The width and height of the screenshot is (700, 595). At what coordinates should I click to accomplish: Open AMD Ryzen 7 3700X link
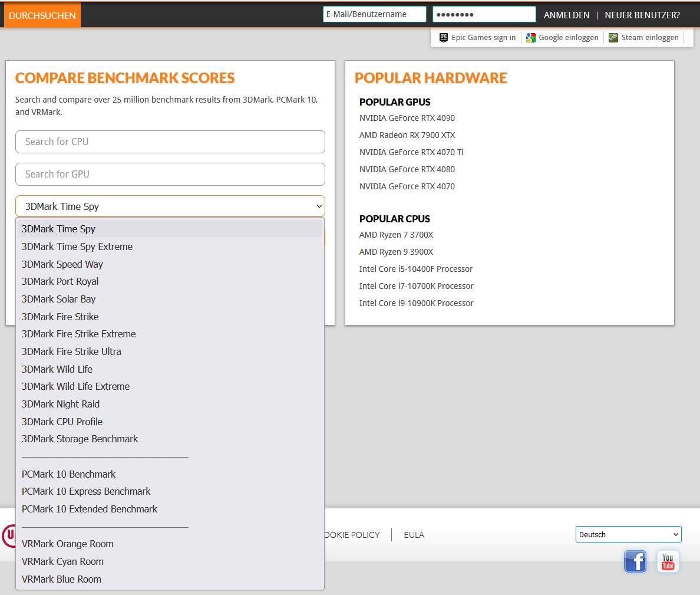coord(396,235)
